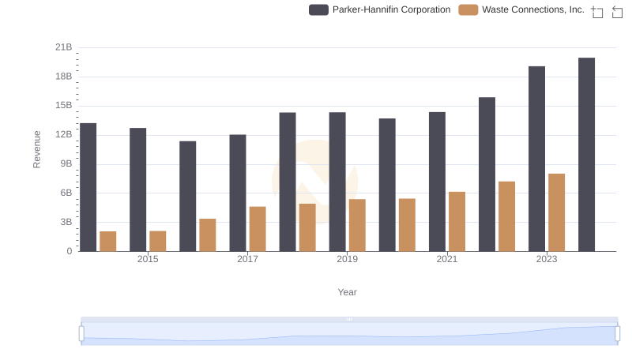Toggle Waste Connections, Inc. legend series
Screen dimensions: 632x364
pyautogui.click(x=521, y=9)
